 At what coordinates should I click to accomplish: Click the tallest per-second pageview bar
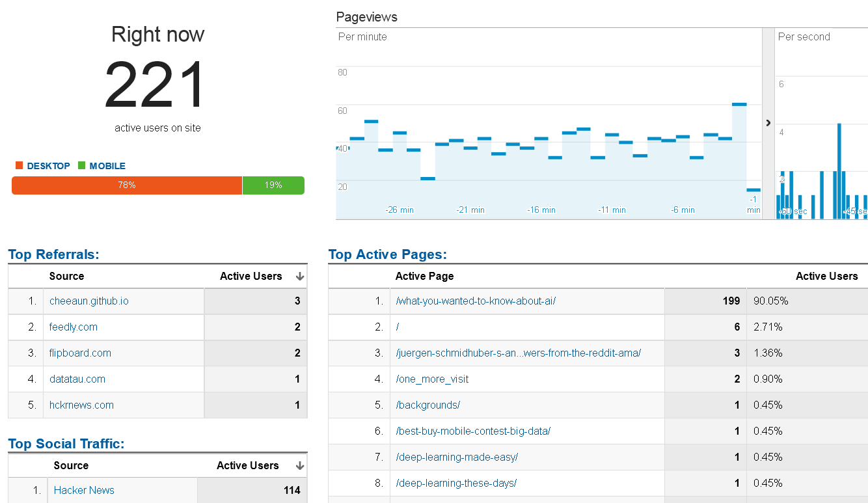tap(839, 171)
